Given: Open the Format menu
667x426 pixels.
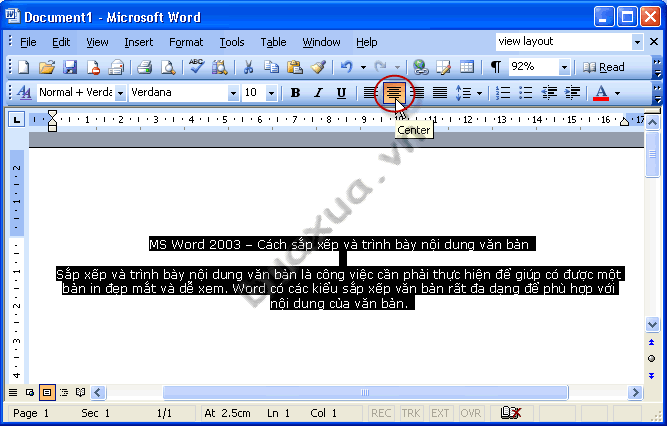Looking at the screenshot, I should (x=186, y=42).
